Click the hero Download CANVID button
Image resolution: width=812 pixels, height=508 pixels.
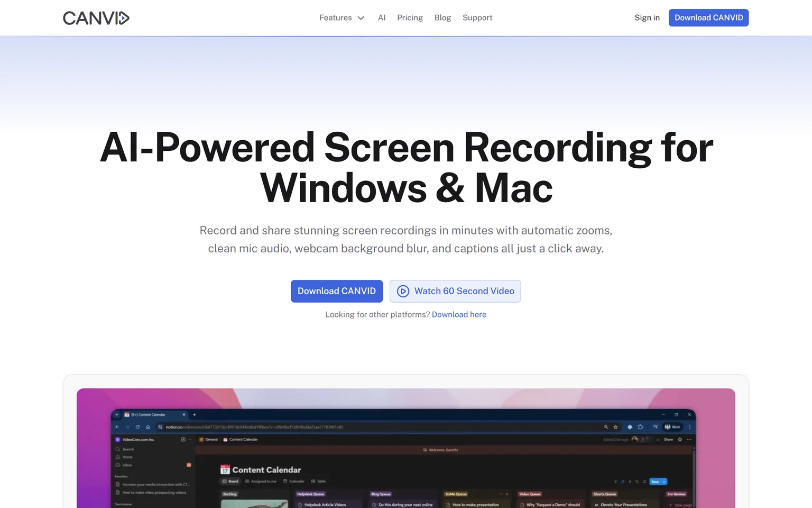pyautogui.click(x=337, y=291)
